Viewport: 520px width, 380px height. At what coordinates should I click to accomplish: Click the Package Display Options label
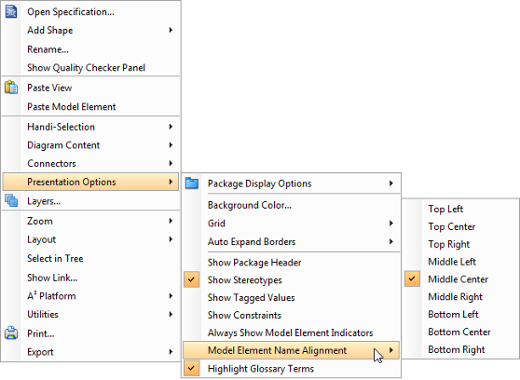[260, 183]
